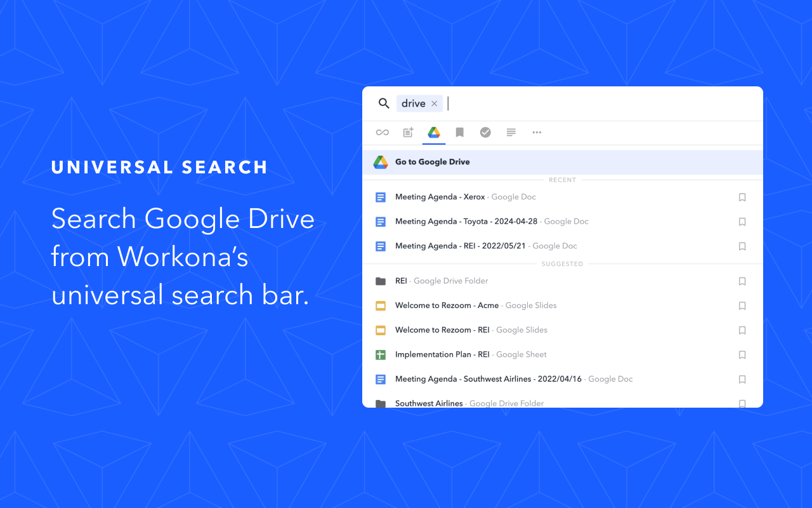This screenshot has height=508, width=812.
Task: Open Southwest Airlines Drive folder
Action: tap(563, 401)
